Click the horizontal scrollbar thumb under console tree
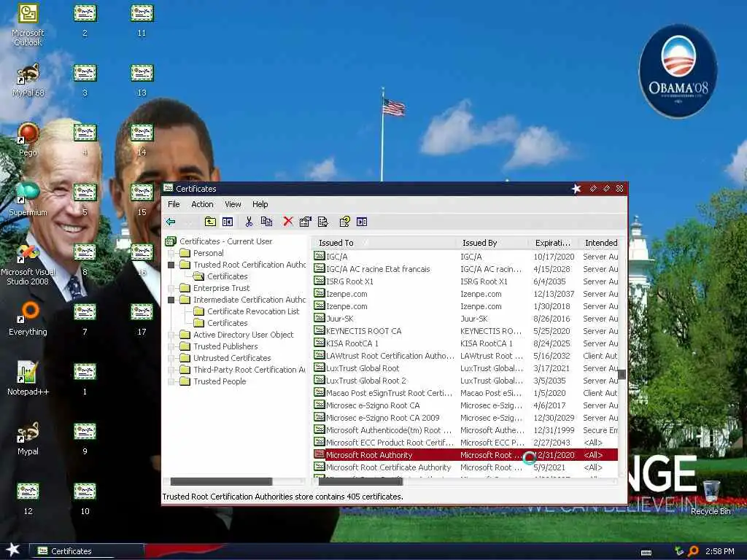Viewport: 747px width, 560px height. pyautogui.click(x=221, y=481)
